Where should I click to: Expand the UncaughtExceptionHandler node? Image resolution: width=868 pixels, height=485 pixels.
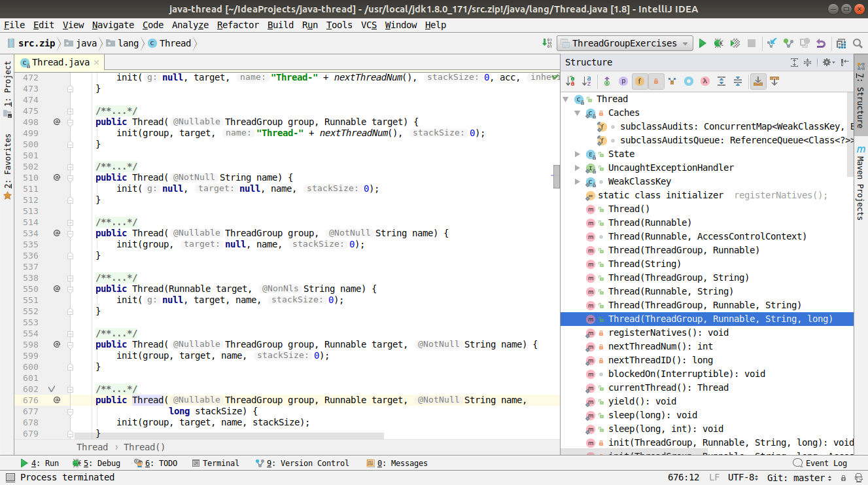[x=577, y=168]
